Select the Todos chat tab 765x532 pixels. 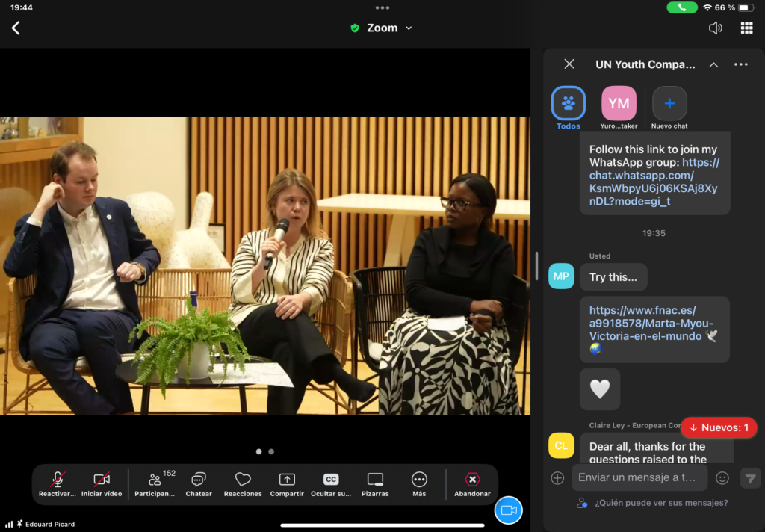[x=569, y=105]
